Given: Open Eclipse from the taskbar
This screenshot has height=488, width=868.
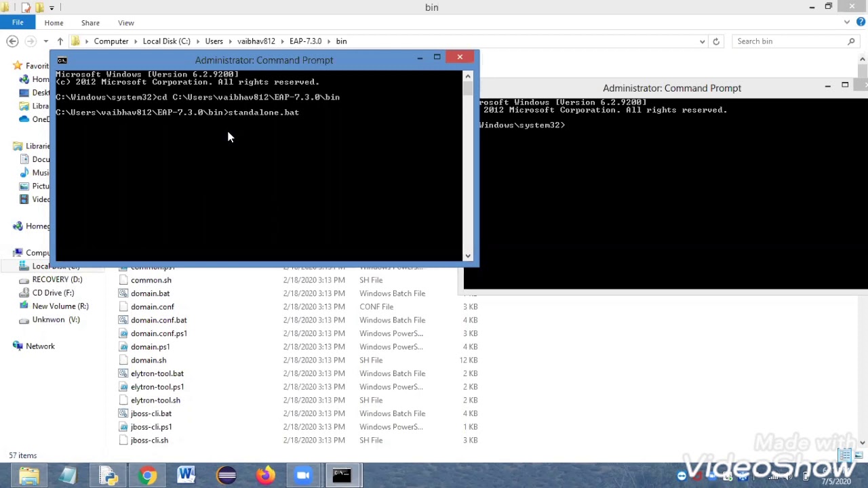Looking at the screenshot, I should pos(226,475).
